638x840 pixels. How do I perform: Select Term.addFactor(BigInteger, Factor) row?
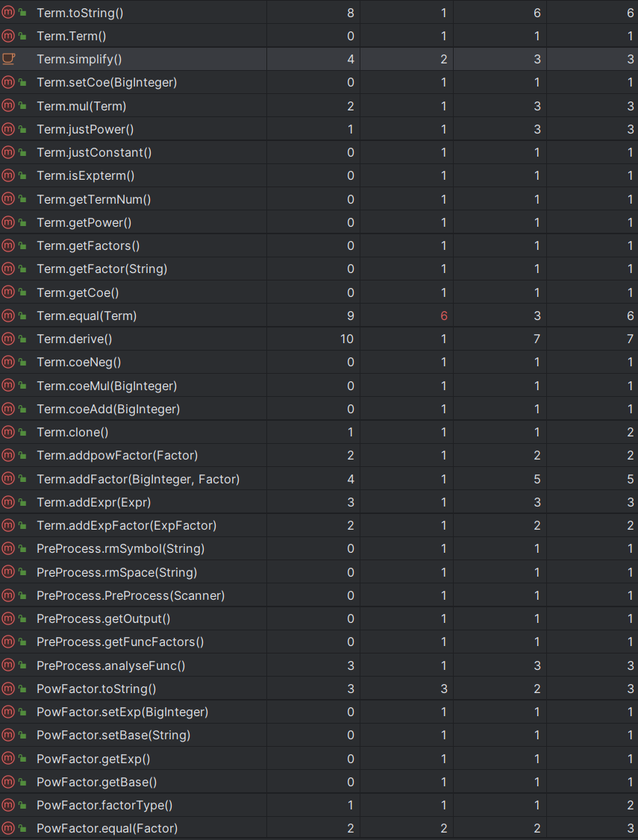click(319, 479)
